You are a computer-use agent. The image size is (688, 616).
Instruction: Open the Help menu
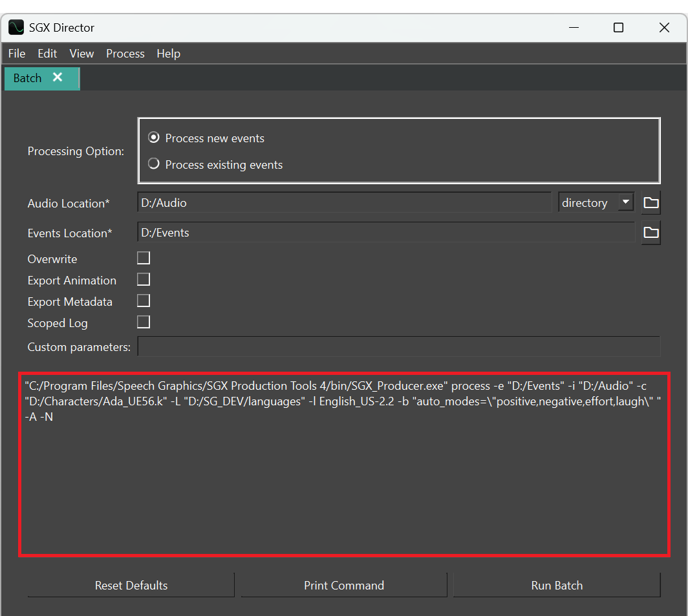pos(169,54)
